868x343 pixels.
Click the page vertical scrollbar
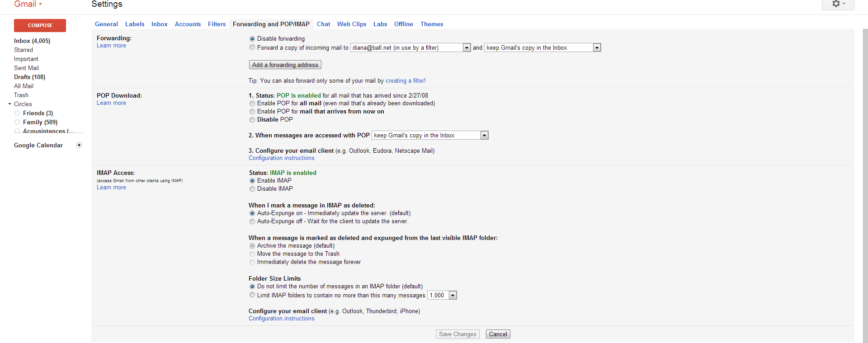[x=865, y=181]
